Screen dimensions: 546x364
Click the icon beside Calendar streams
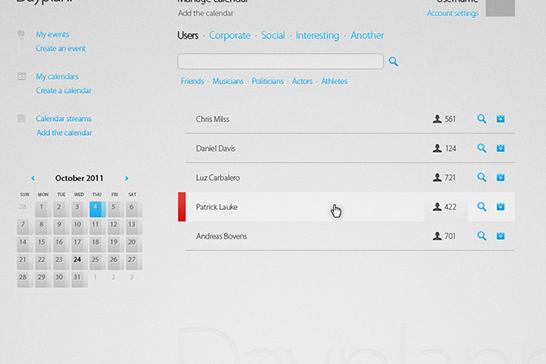click(x=21, y=118)
